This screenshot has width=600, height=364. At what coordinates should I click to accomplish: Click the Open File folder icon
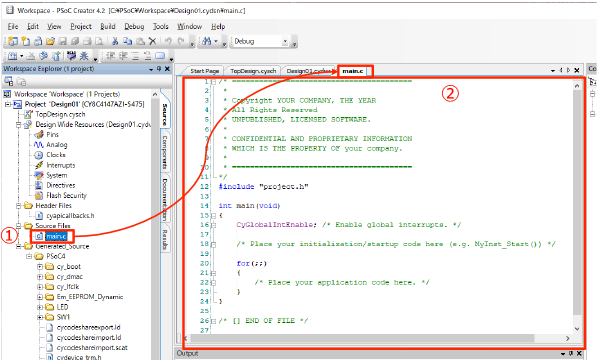50,41
